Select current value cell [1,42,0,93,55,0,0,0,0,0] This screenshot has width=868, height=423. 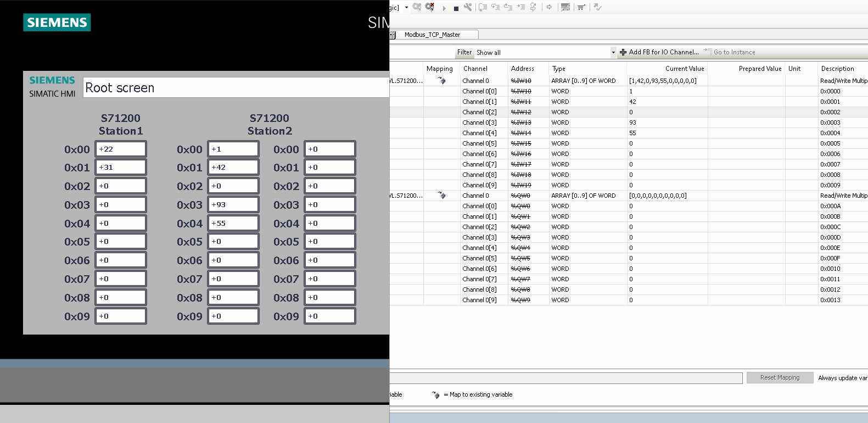pyautogui.click(x=667, y=81)
